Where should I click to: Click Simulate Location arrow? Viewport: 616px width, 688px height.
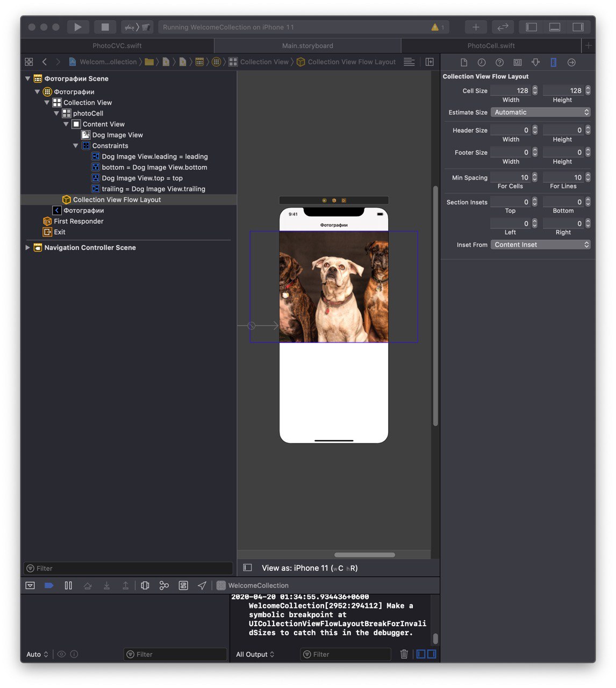(x=202, y=585)
